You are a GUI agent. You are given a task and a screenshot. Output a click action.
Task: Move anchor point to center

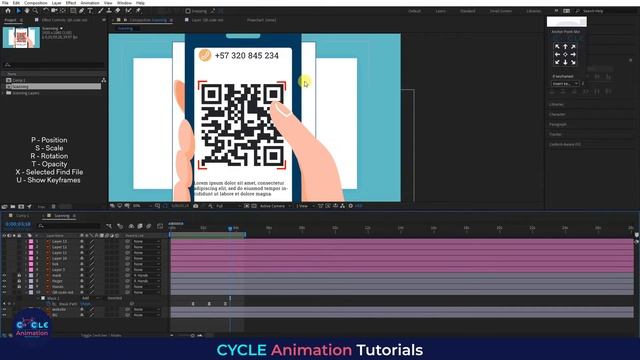click(565, 54)
